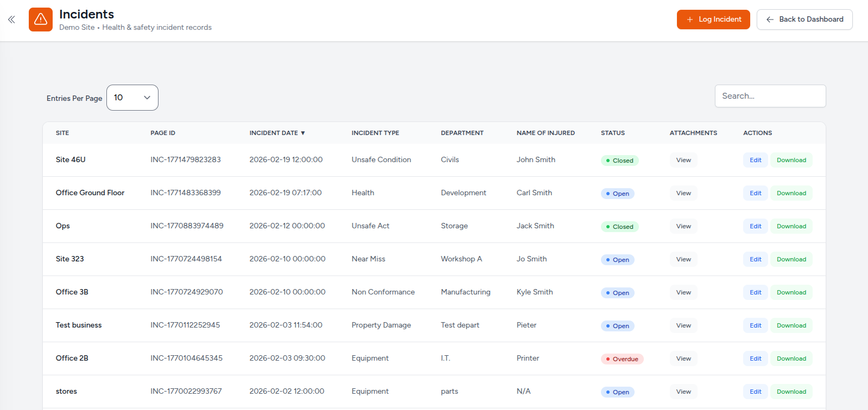Edit the Office Ground Floor incident
The width and height of the screenshot is (868, 410).
755,193
